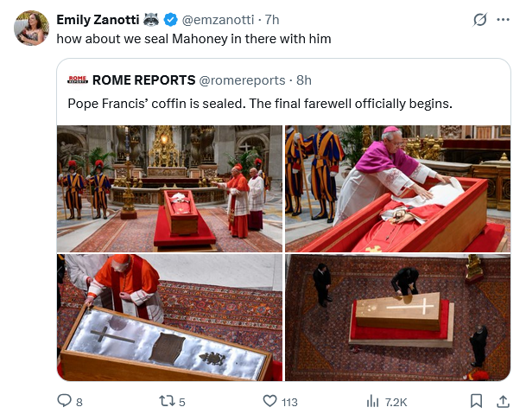This screenshot has height=420, width=526.
Task: Open the Grok circle-slash icon
Action: (x=478, y=20)
